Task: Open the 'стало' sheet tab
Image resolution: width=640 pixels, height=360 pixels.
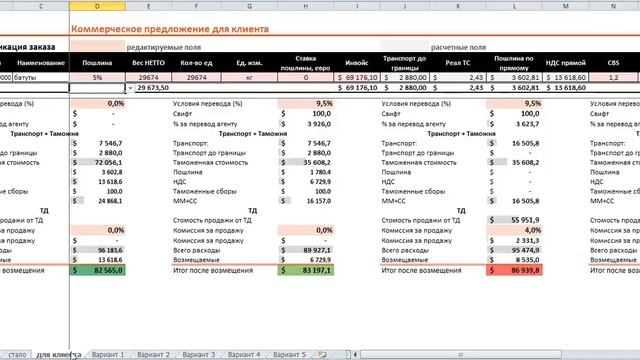Action: 17,354
